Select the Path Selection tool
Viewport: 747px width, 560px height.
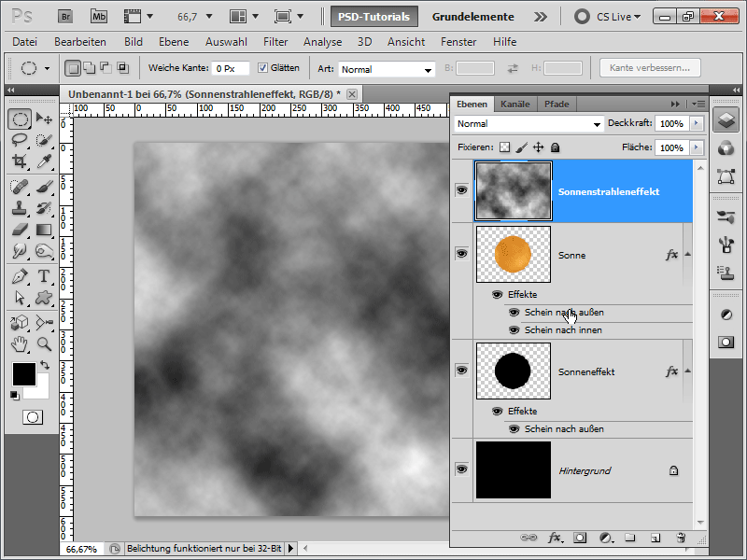[x=20, y=298]
